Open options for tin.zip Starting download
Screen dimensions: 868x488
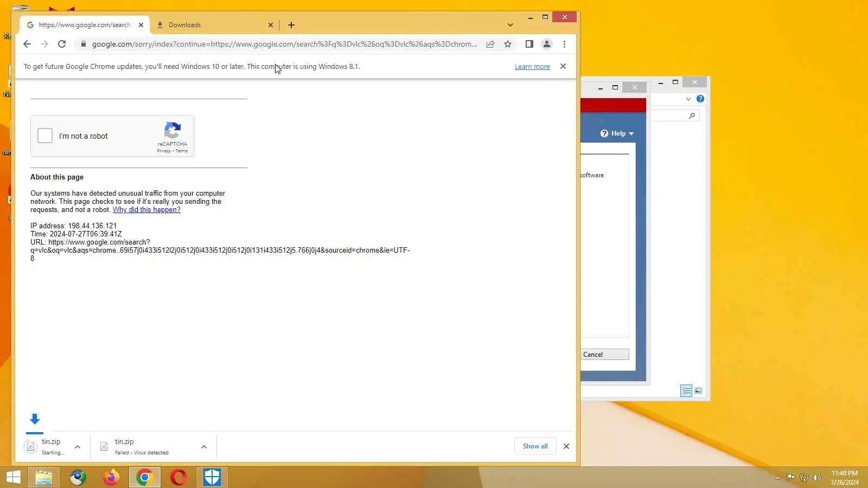(x=78, y=447)
